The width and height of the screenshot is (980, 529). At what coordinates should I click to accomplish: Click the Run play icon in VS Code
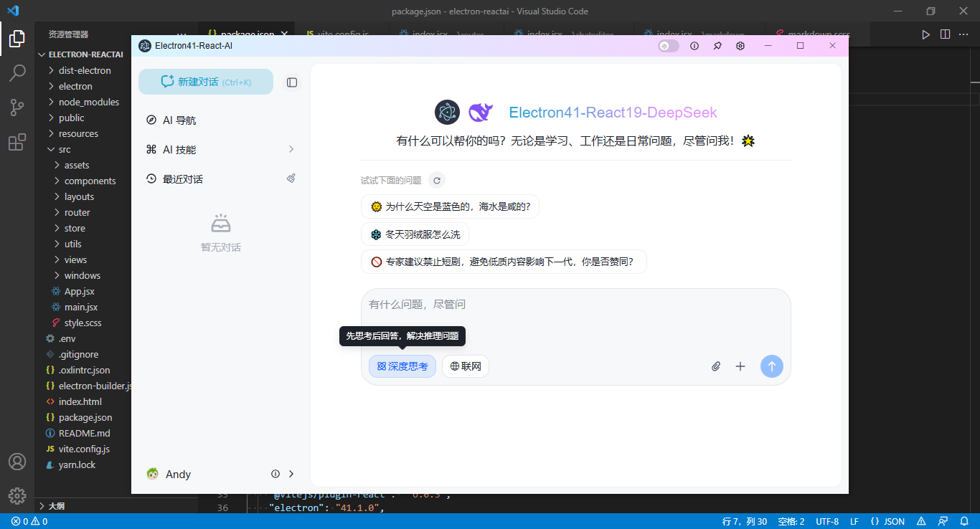click(925, 34)
